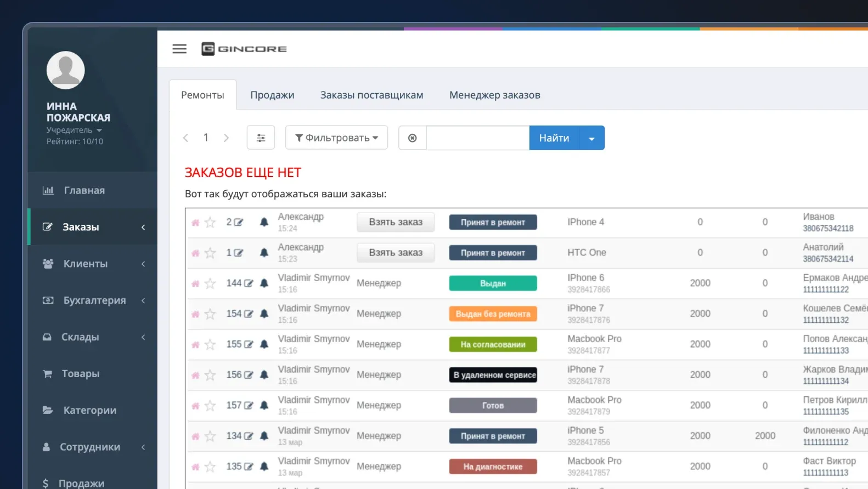Click the clear search circle icon

(412, 138)
